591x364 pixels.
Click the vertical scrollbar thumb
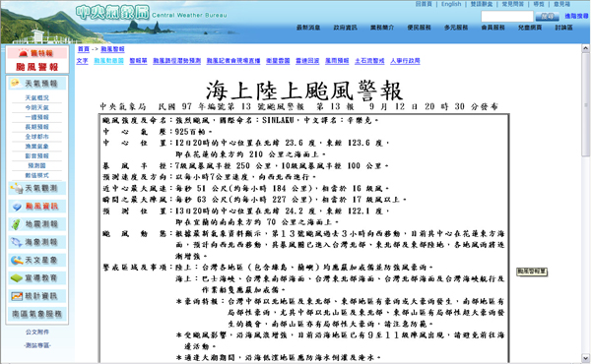585,104
